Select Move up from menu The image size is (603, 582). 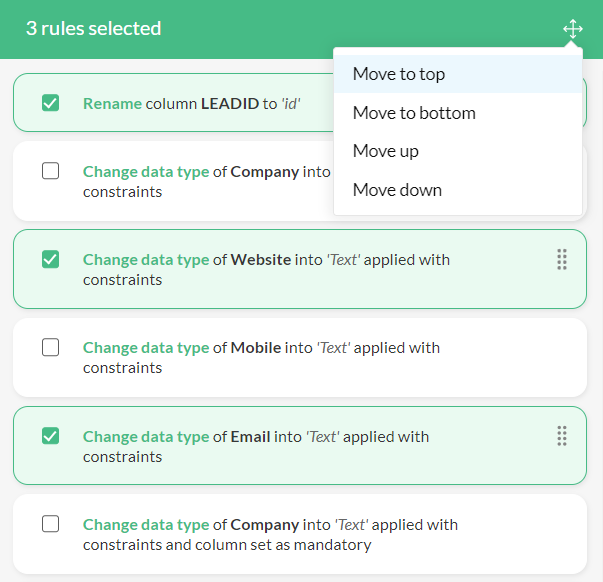point(386,151)
